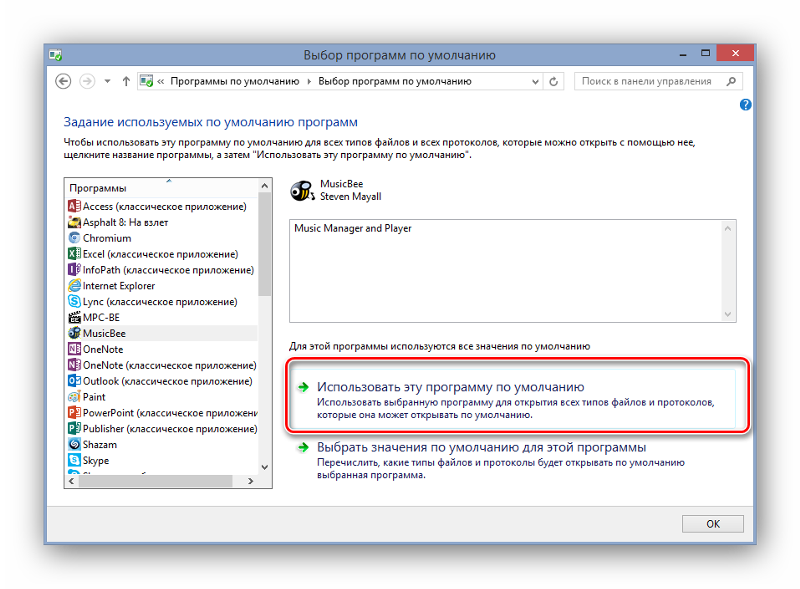The image size is (800, 589).
Task: Select MPC-BE in the program list
Action: [161, 317]
